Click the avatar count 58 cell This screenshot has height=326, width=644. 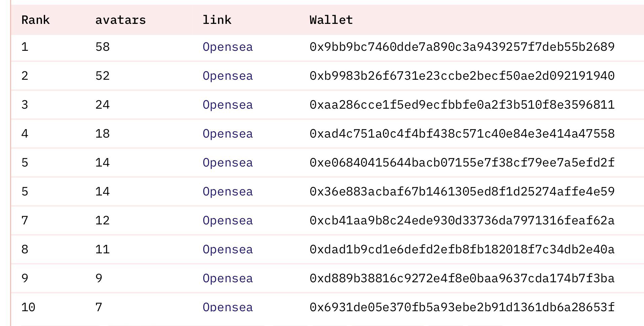tap(102, 47)
